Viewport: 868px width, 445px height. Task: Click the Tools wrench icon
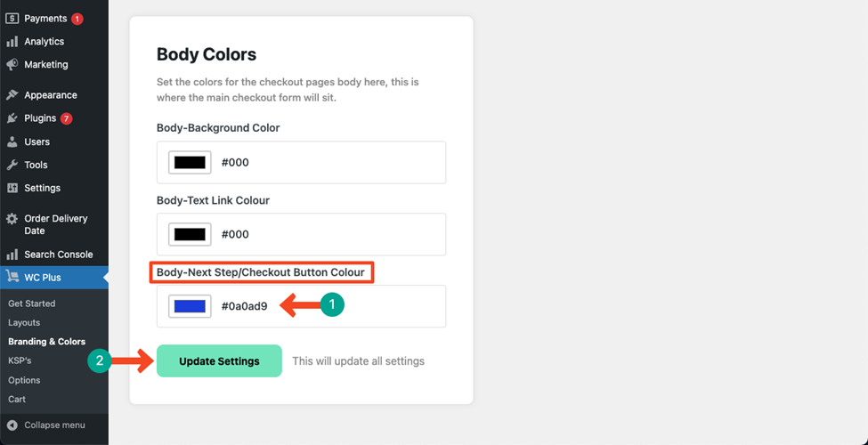[12, 165]
